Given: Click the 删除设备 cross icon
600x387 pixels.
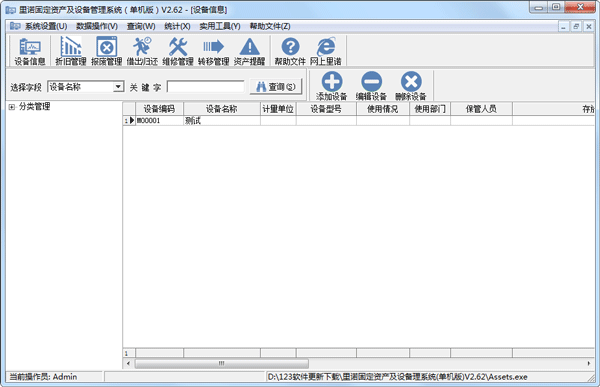Looking at the screenshot, I should [411, 86].
